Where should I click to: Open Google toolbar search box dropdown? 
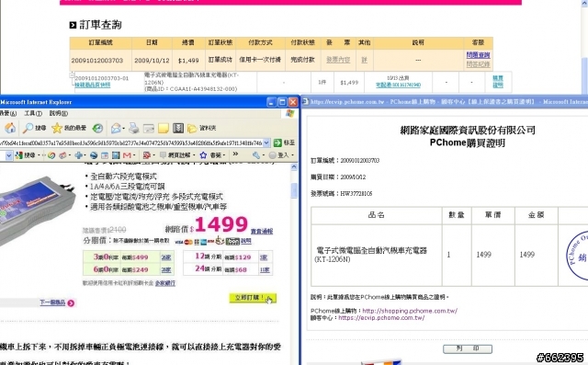click(8, 155)
